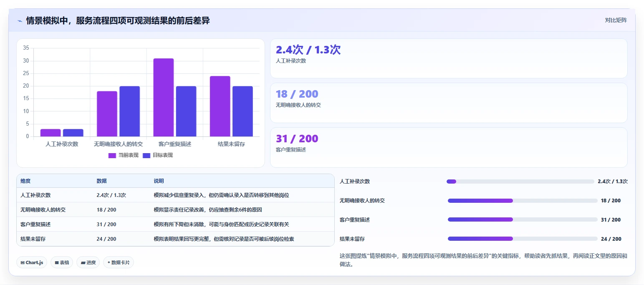Toggle the 目标表现 legend item in chart
The width and height of the screenshot is (644, 285).
pos(158,155)
